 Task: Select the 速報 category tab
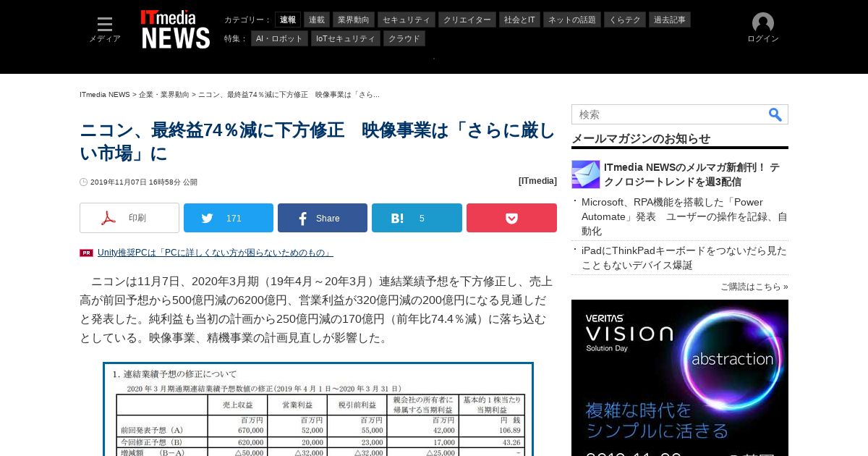(x=288, y=20)
